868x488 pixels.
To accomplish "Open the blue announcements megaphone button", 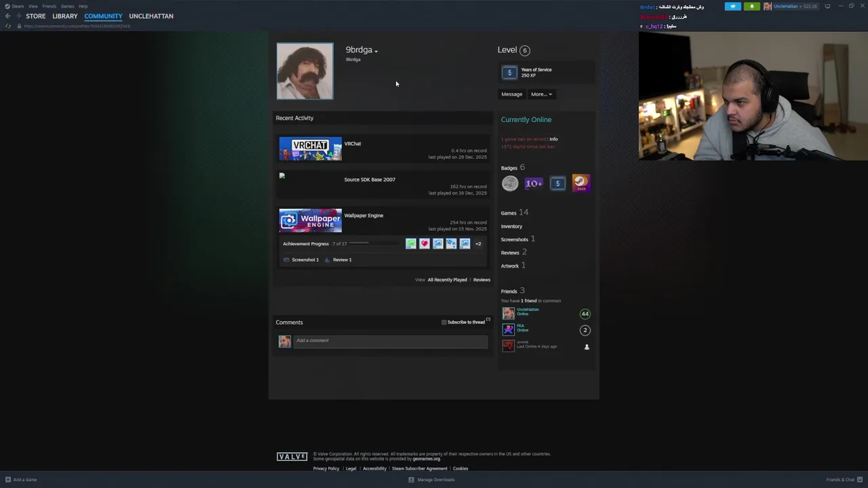I will [x=733, y=6].
